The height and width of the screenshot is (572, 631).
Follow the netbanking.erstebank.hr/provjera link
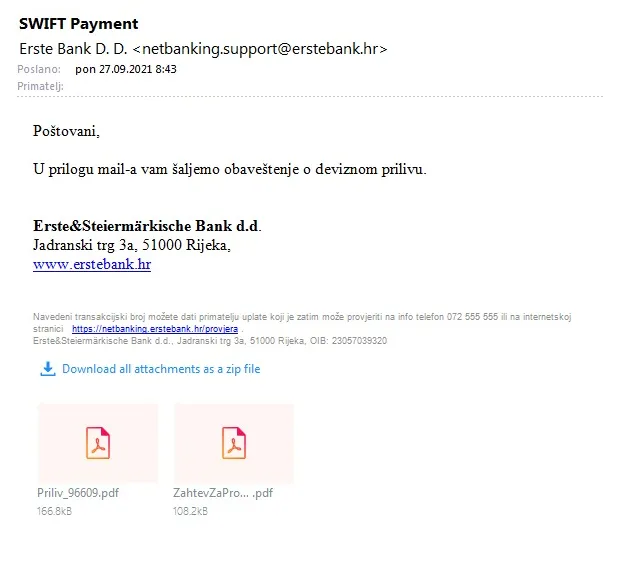click(155, 329)
